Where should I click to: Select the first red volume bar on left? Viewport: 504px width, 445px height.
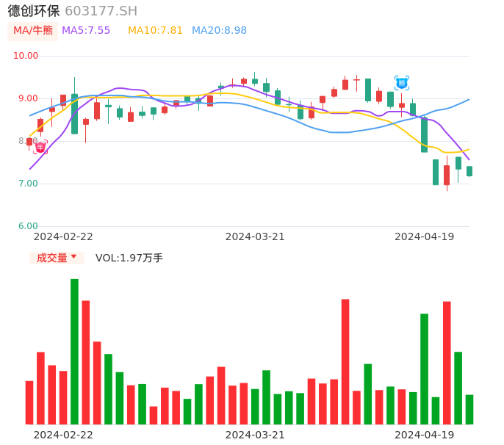pos(29,402)
